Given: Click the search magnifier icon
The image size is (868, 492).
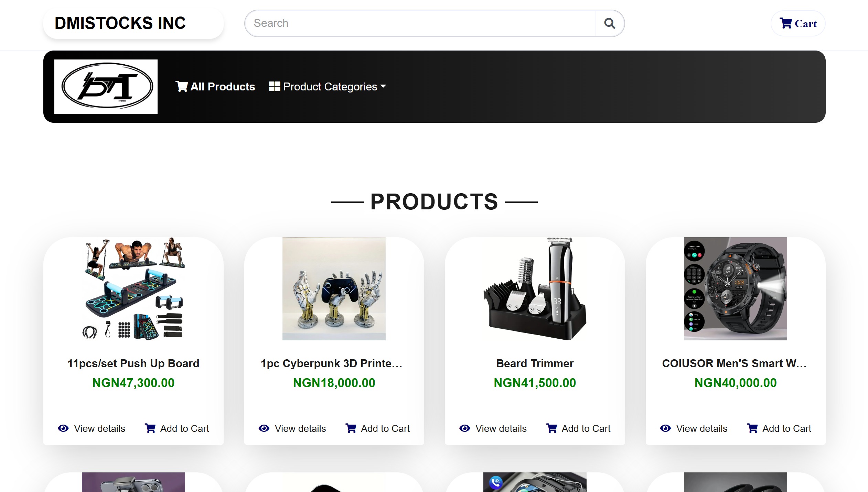Looking at the screenshot, I should [x=609, y=23].
